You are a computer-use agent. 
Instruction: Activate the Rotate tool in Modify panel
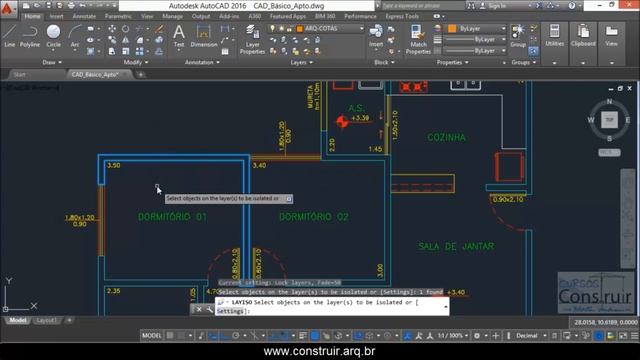click(x=125, y=29)
